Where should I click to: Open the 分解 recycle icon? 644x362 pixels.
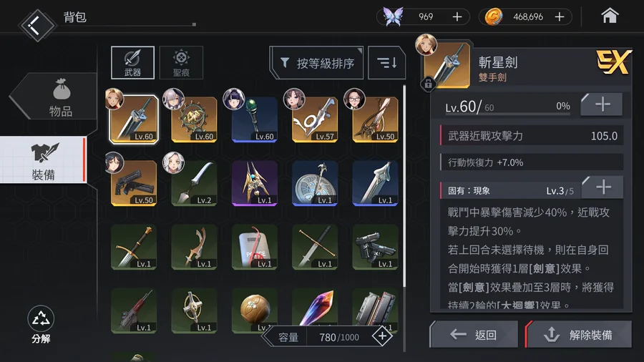coord(41,324)
